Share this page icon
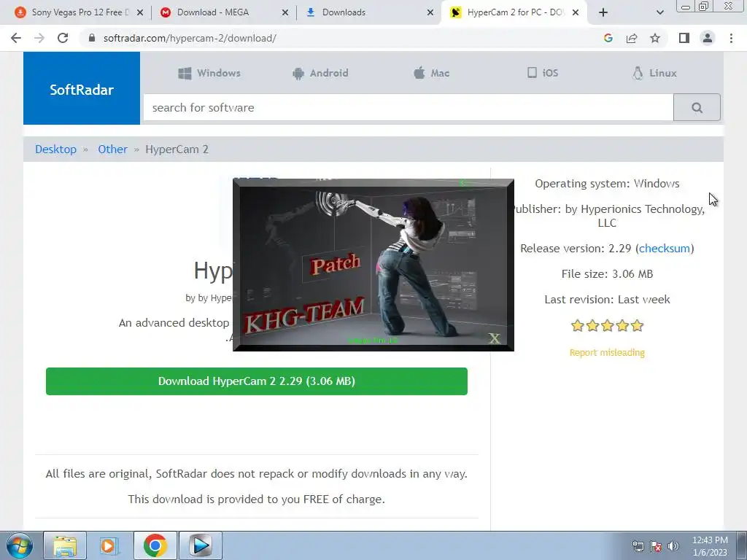This screenshot has width=747, height=560. point(632,38)
